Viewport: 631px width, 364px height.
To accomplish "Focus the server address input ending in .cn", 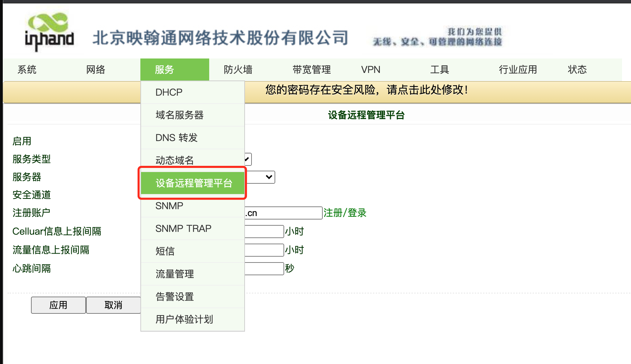I will click(x=284, y=213).
